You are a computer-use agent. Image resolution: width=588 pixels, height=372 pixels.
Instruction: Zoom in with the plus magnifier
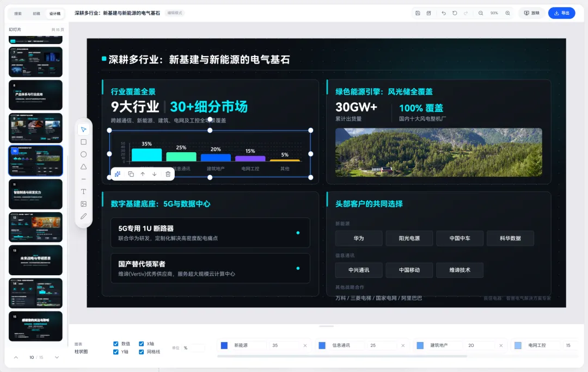508,13
